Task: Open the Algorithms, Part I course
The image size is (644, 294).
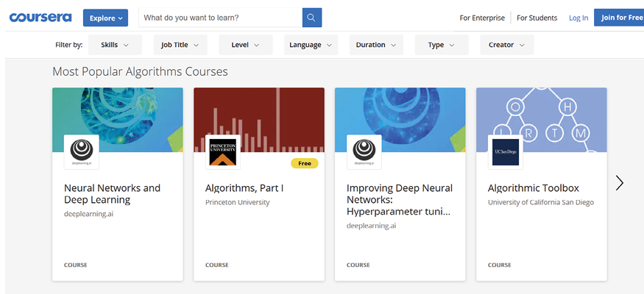Action: 244,188
